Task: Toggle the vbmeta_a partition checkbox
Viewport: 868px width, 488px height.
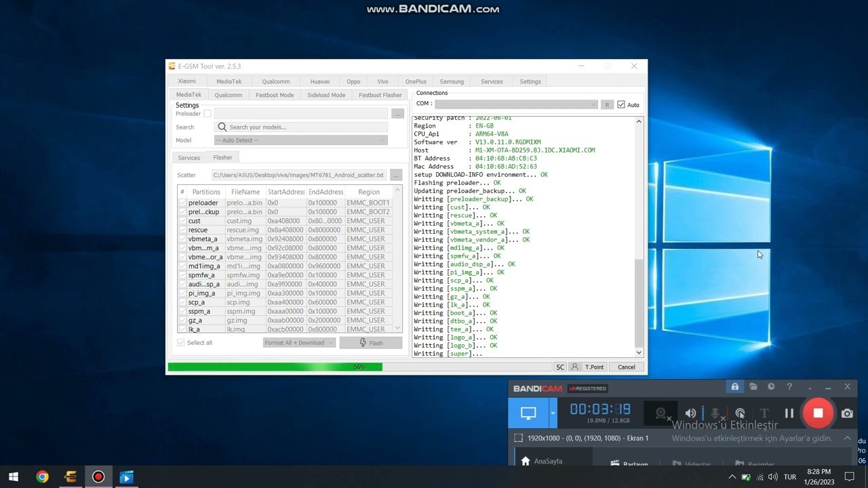Action: [182, 239]
